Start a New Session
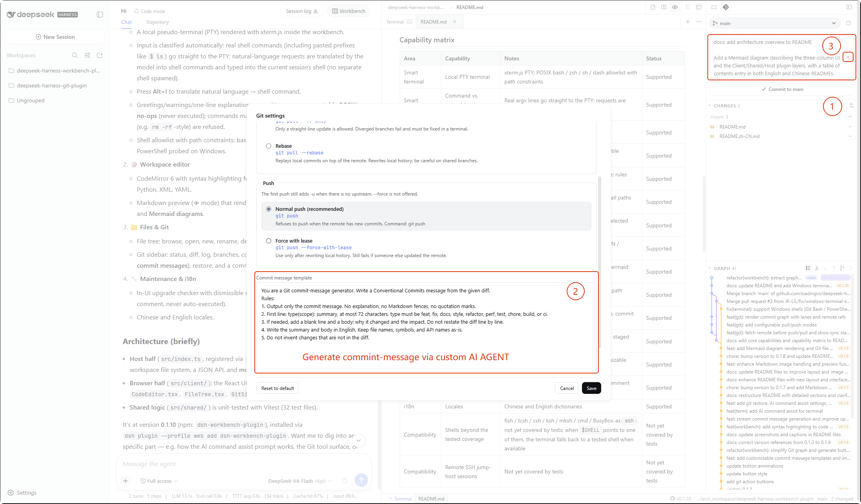861x504 pixels. point(55,37)
